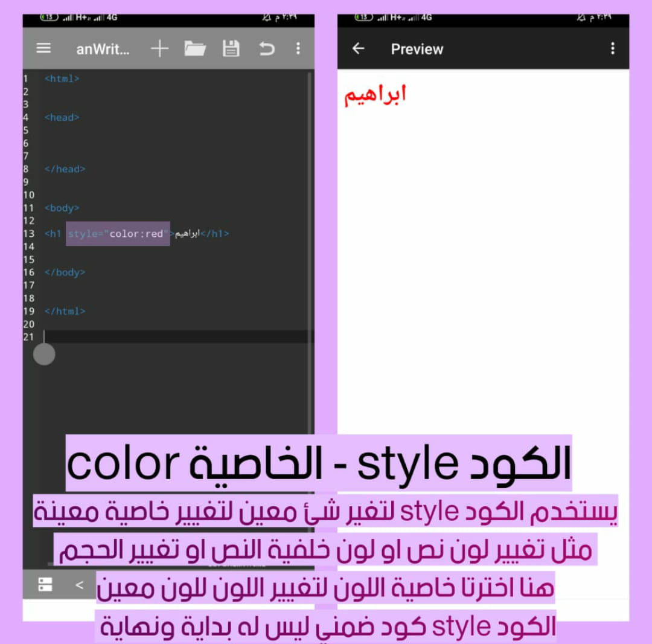Tap the battery indicator in editor status bar
Viewport: 652px width, 644px height.
[49, 18]
